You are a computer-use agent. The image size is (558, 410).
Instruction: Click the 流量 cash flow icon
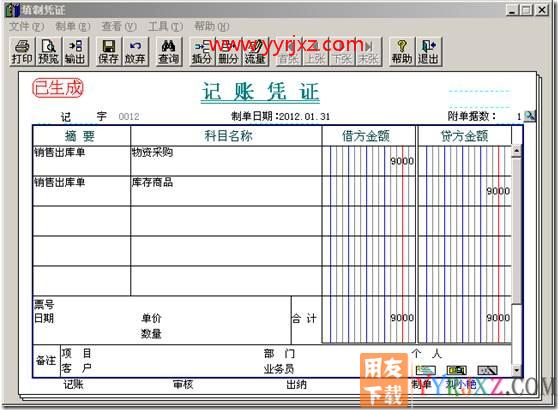[255, 52]
